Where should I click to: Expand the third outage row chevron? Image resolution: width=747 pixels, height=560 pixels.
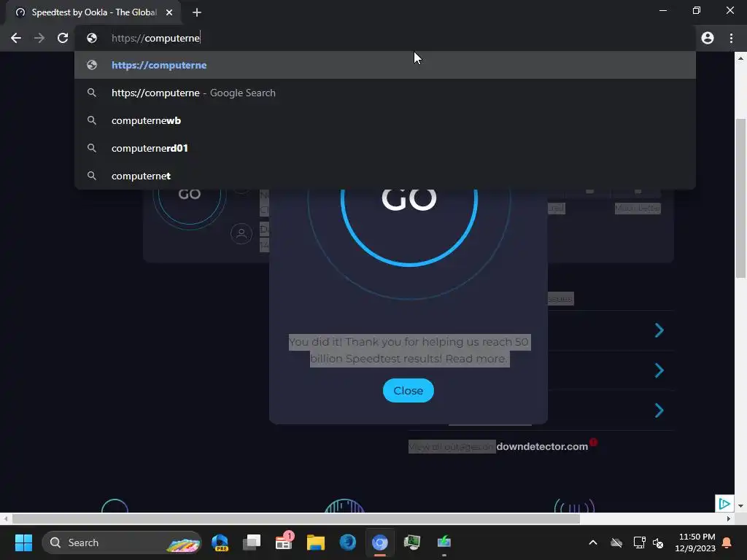tap(659, 410)
